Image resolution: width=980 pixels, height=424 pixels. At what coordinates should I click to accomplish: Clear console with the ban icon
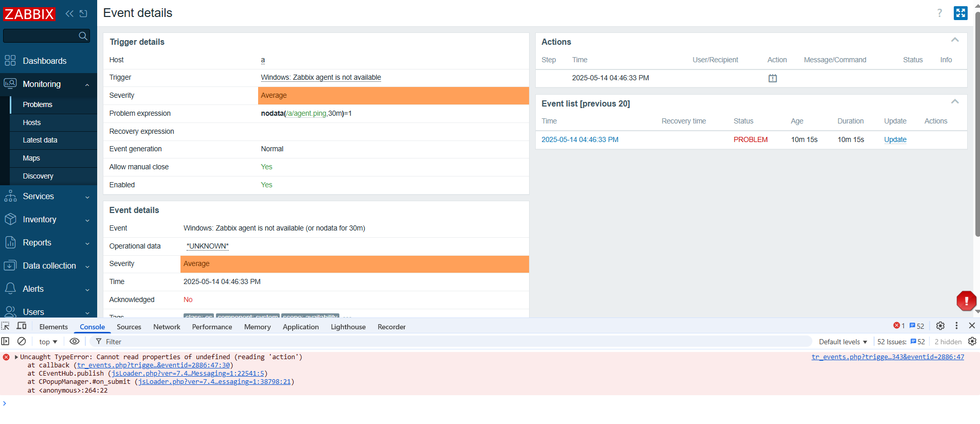point(22,341)
